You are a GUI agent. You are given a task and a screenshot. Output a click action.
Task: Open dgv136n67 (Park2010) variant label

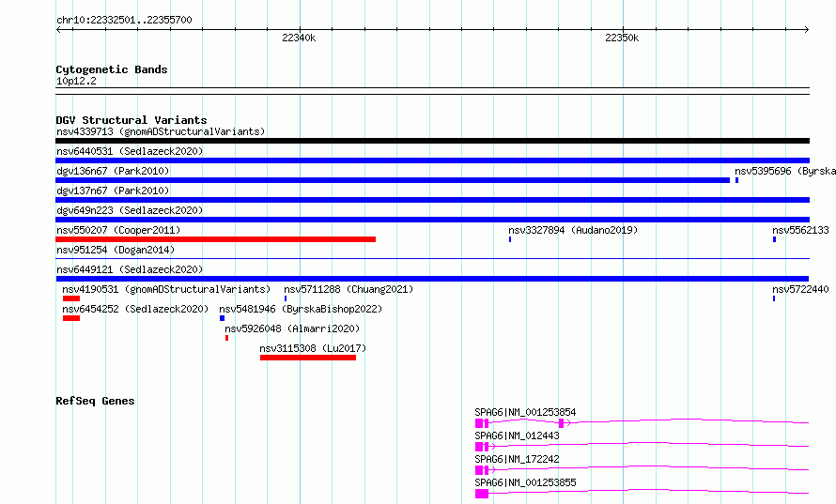113,171
